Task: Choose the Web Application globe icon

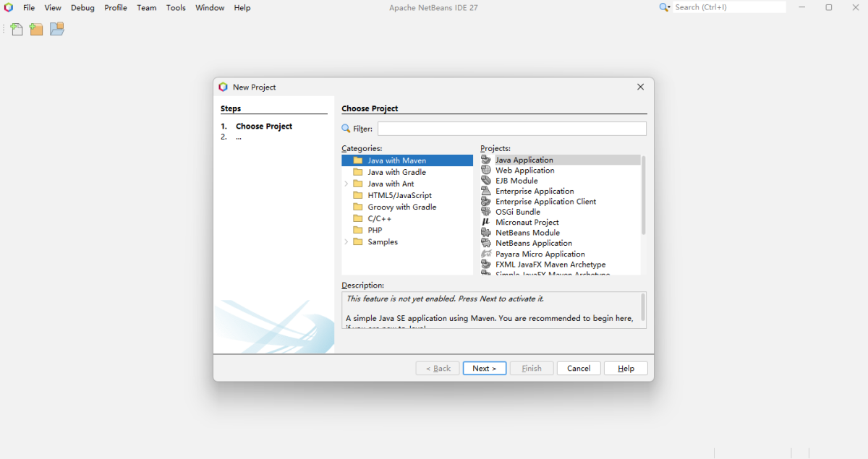Action: pyautogui.click(x=486, y=171)
